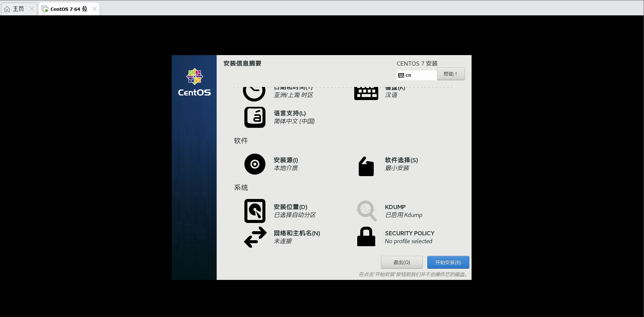Open the 安装源(I) setting link
The height and width of the screenshot is (317, 644).
[286, 160]
